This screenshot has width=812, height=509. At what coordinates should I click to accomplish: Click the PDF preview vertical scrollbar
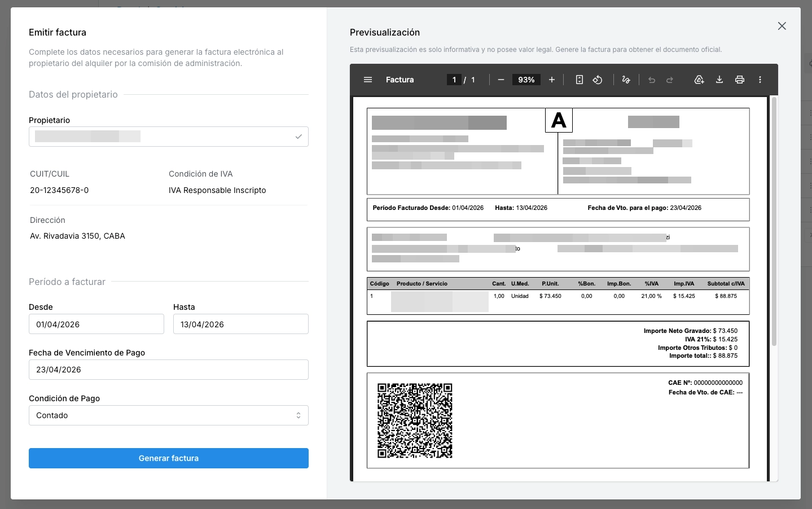[x=774, y=221]
